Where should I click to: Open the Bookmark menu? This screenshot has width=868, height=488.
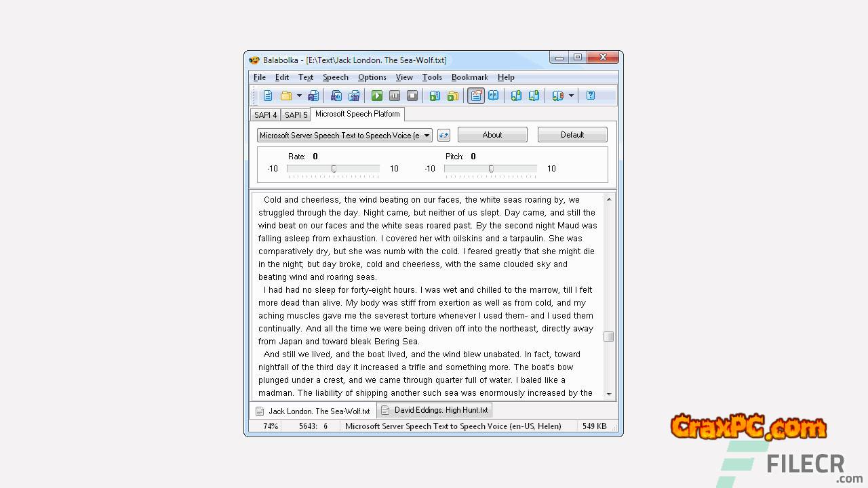[x=470, y=77]
